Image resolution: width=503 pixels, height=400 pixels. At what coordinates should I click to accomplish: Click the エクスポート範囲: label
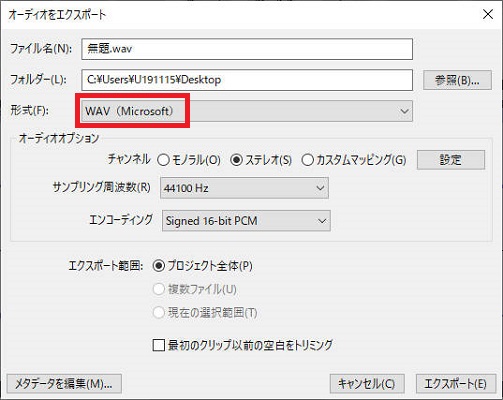pos(106,266)
